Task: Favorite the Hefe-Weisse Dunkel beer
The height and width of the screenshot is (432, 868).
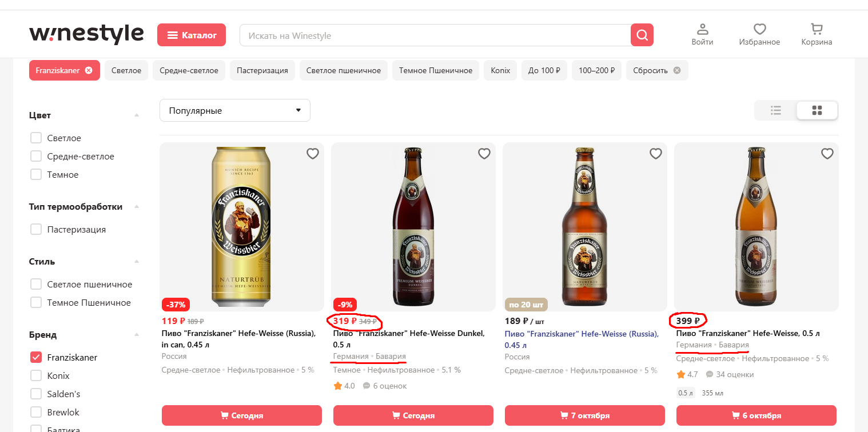Action: coord(484,154)
